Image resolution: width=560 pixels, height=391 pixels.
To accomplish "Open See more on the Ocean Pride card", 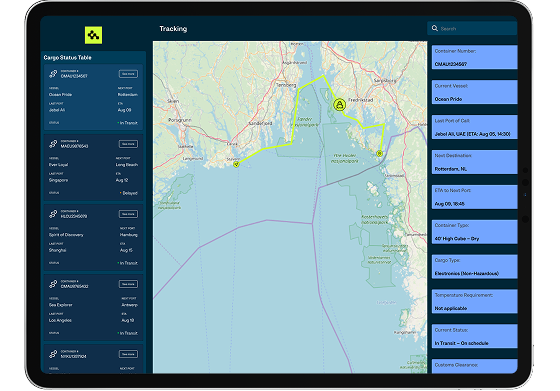I will pos(128,74).
